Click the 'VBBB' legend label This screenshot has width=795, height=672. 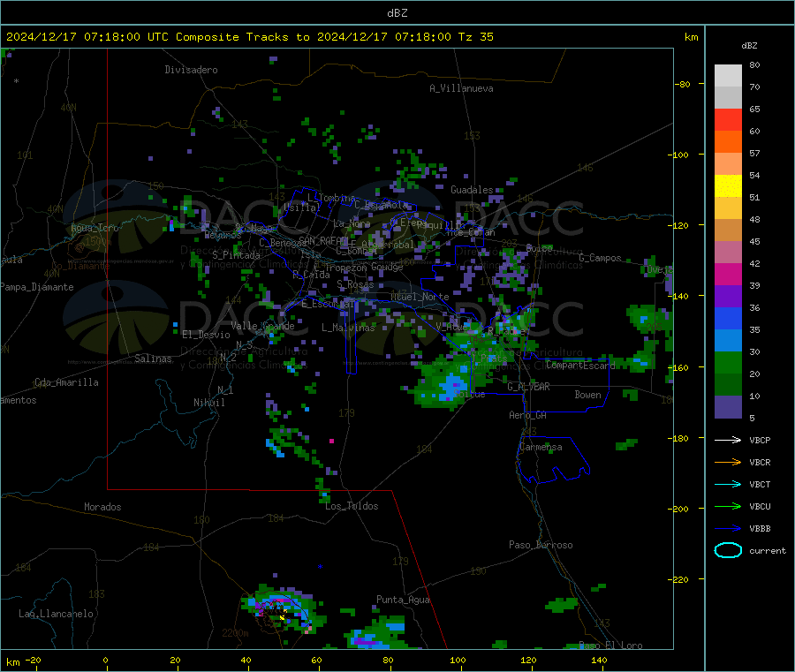tap(760, 528)
